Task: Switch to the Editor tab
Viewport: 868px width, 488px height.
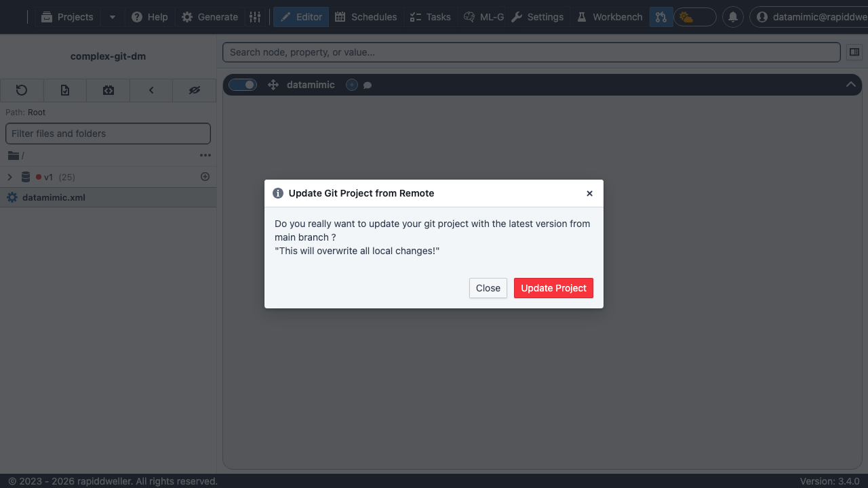Action: click(301, 17)
